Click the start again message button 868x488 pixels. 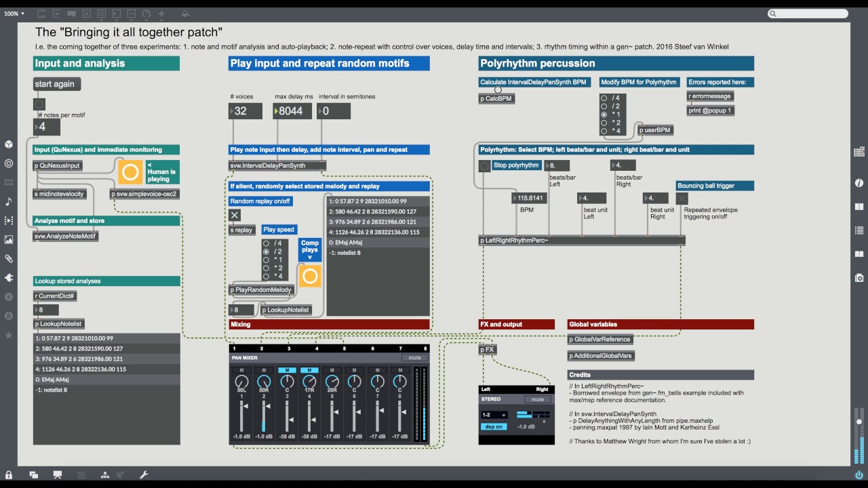57,84
